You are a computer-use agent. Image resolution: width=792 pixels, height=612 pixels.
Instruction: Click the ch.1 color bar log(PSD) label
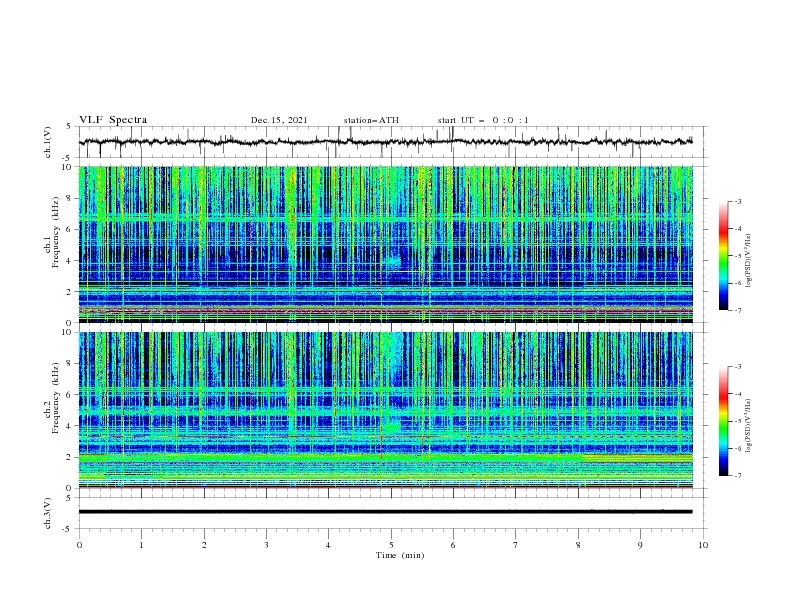coord(749,261)
